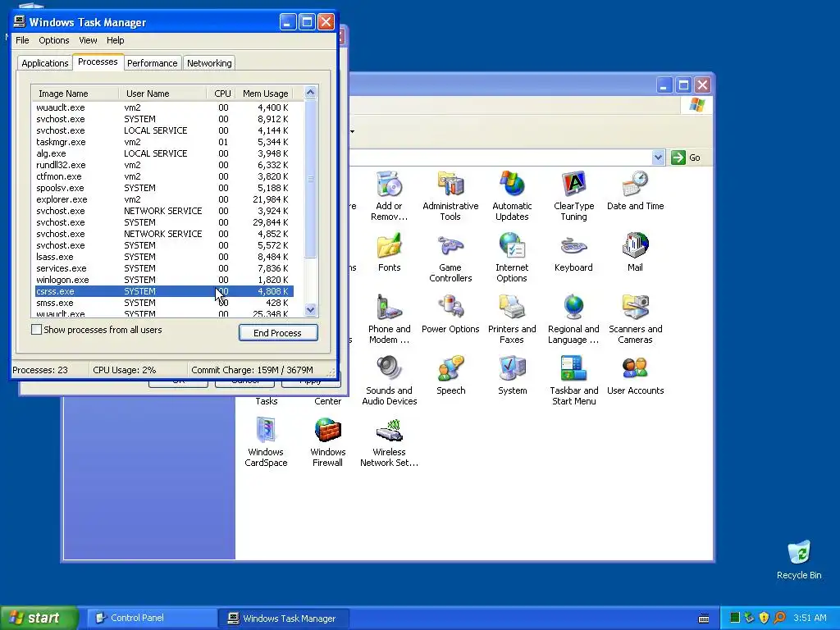Viewport: 840px width, 630px height.
Task: Open Phone and Modem options
Action: coord(389,319)
